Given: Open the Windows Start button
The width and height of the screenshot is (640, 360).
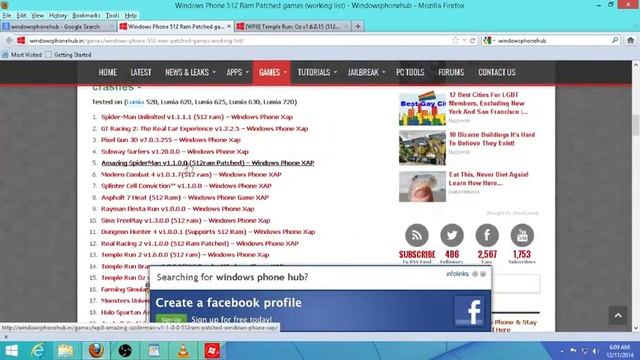Looking at the screenshot, I should tap(11, 351).
